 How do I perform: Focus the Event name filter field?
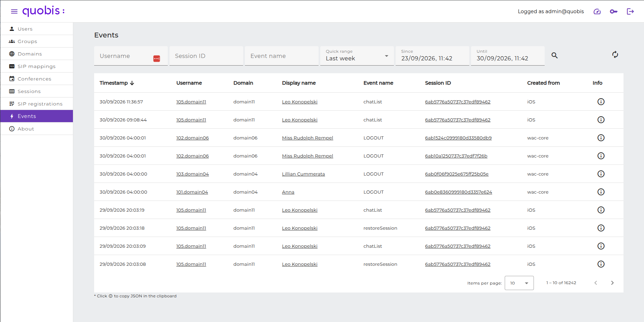282,56
